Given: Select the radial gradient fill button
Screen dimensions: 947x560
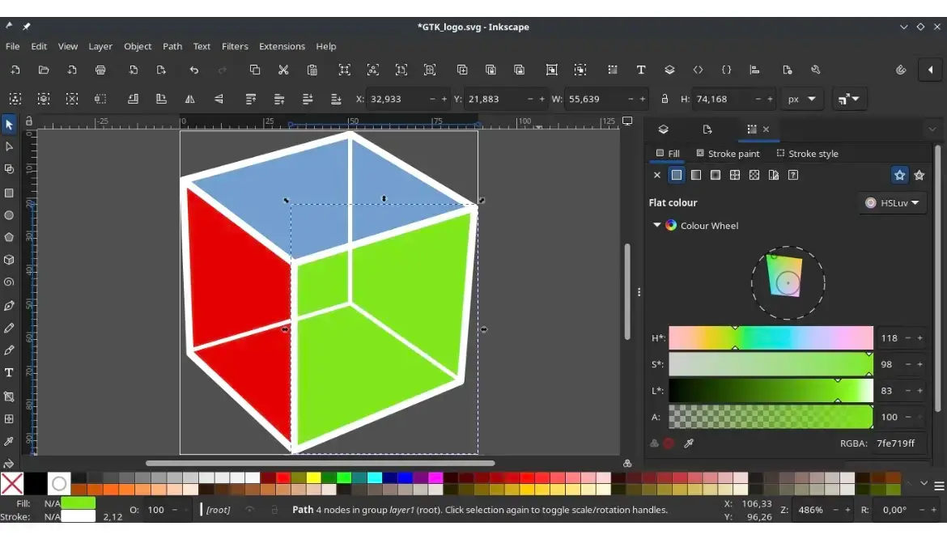Looking at the screenshot, I should tap(716, 175).
